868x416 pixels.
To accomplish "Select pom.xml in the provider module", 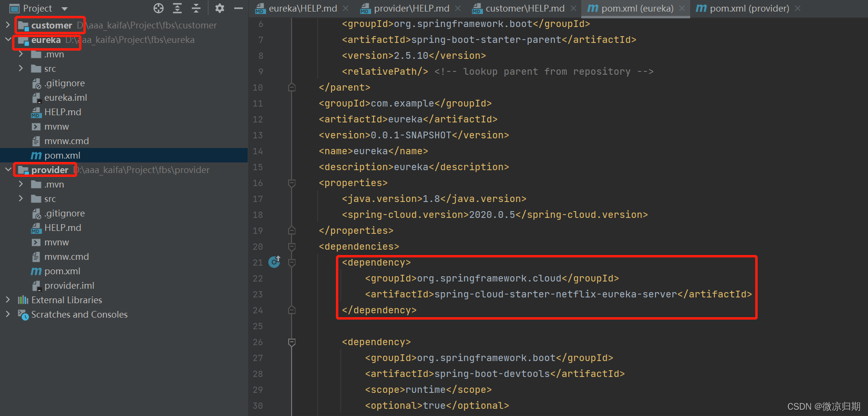I will pyautogui.click(x=62, y=271).
